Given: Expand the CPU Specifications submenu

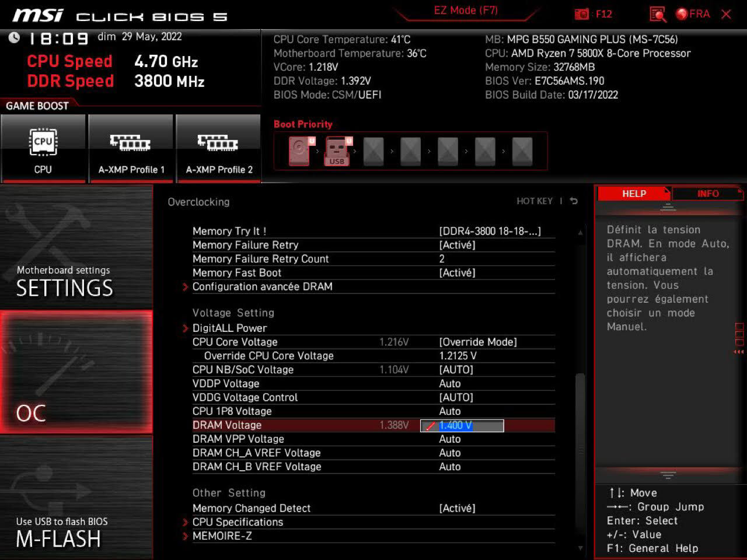Looking at the screenshot, I should (x=238, y=522).
